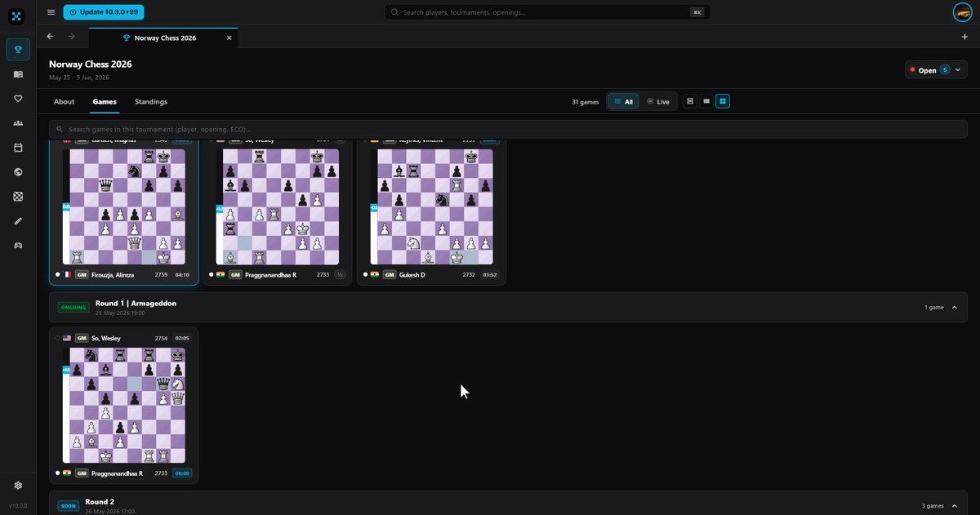Show All games filter
The width and height of the screenshot is (980, 515).
coord(624,102)
